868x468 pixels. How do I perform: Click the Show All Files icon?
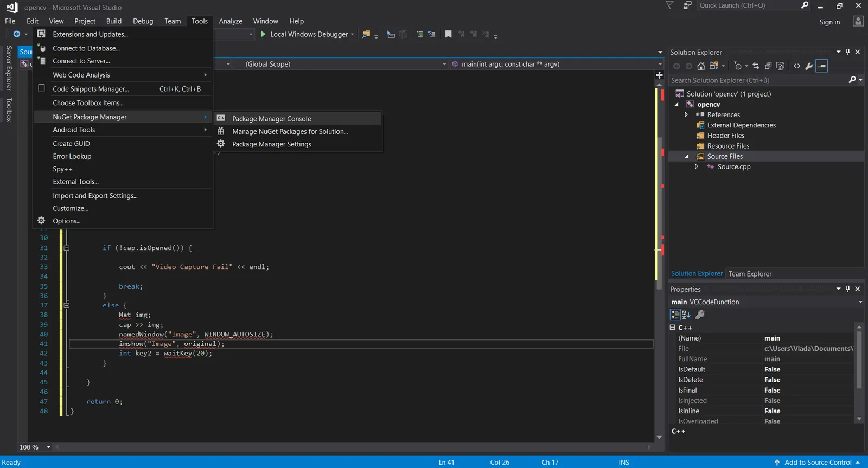(x=780, y=66)
